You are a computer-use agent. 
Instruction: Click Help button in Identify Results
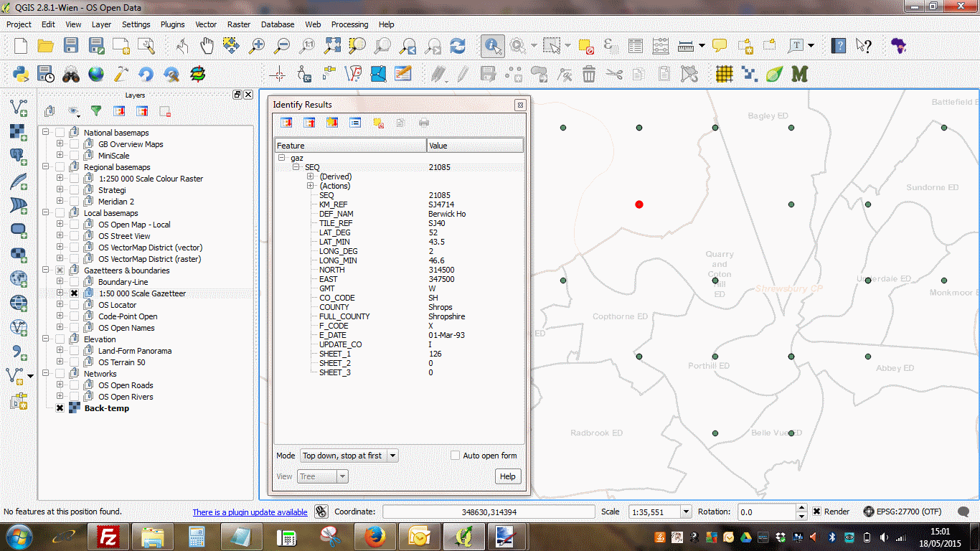(x=507, y=476)
